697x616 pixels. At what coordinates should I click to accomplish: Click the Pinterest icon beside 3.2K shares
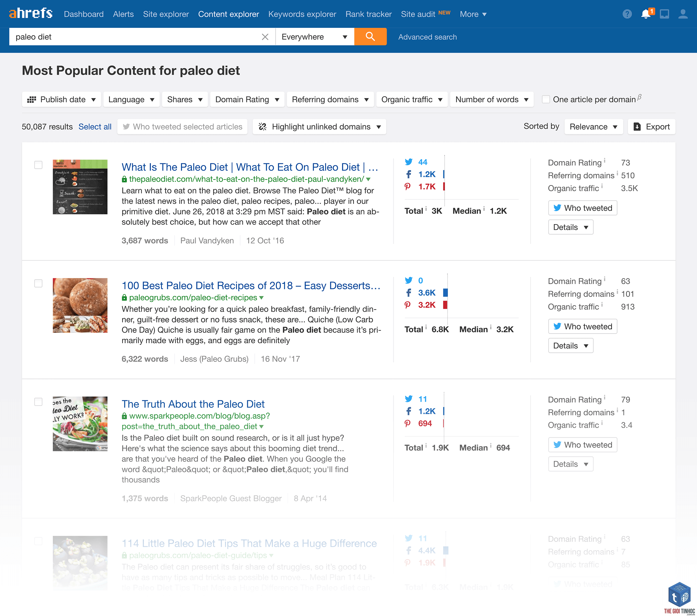point(408,305)
